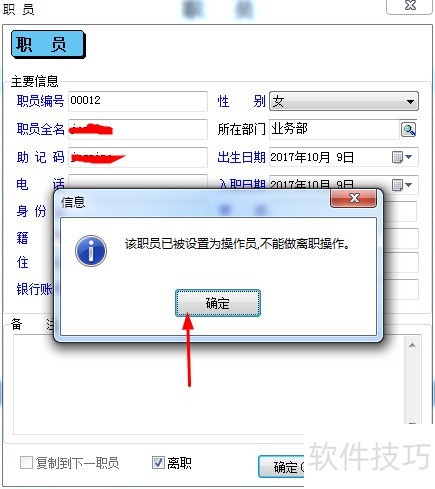Click the 职员 header badge
The image size is (435, 489).
pos(48,44)
